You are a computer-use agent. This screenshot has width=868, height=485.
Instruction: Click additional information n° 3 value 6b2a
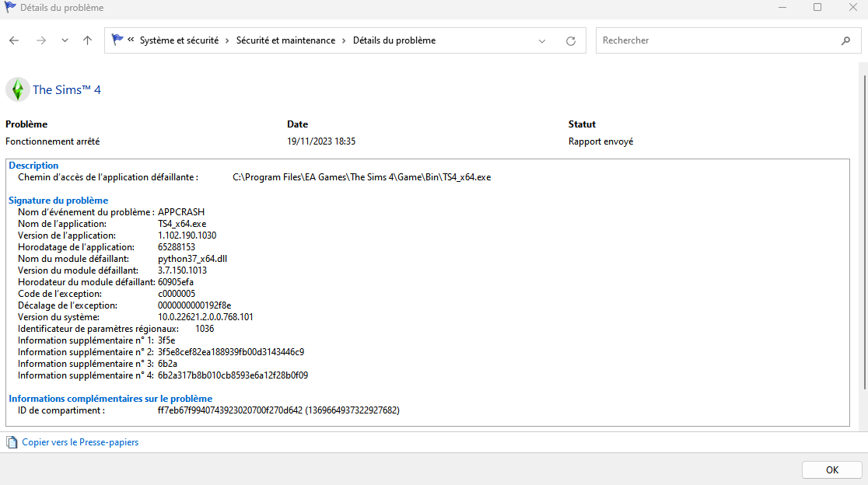(x=168, y=364)
